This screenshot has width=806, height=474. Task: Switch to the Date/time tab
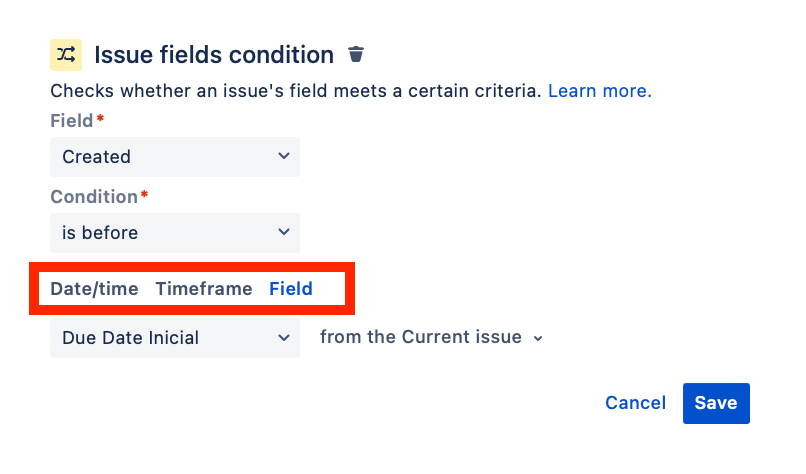[x=94, y=289]
